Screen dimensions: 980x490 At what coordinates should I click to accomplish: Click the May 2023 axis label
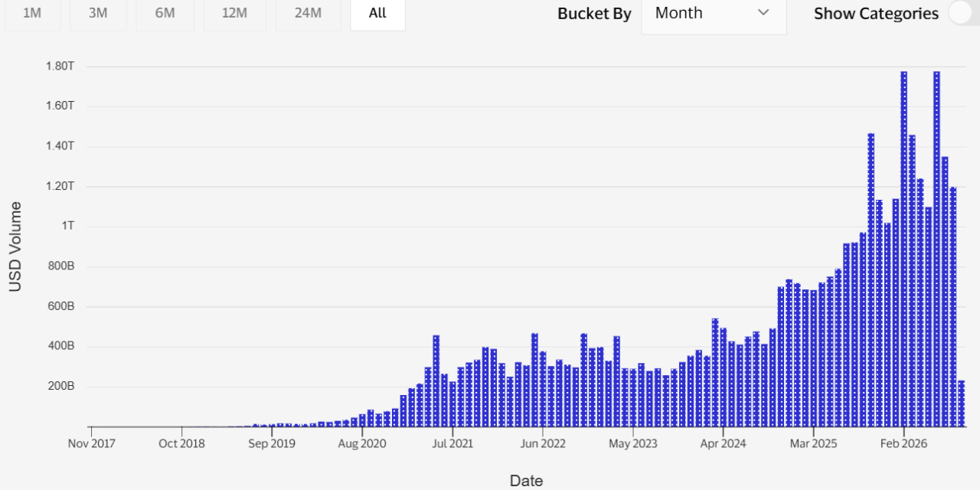(632, 443)
